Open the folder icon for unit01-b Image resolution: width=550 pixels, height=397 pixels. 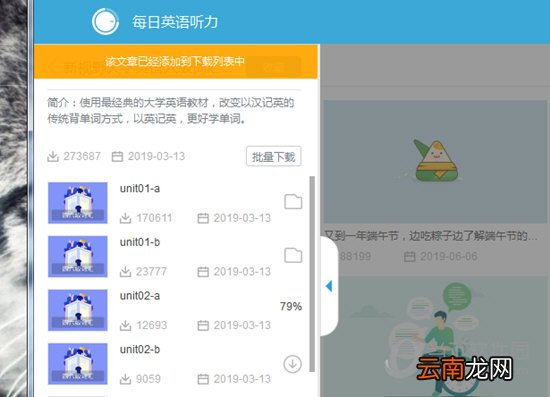click(293, 255)
